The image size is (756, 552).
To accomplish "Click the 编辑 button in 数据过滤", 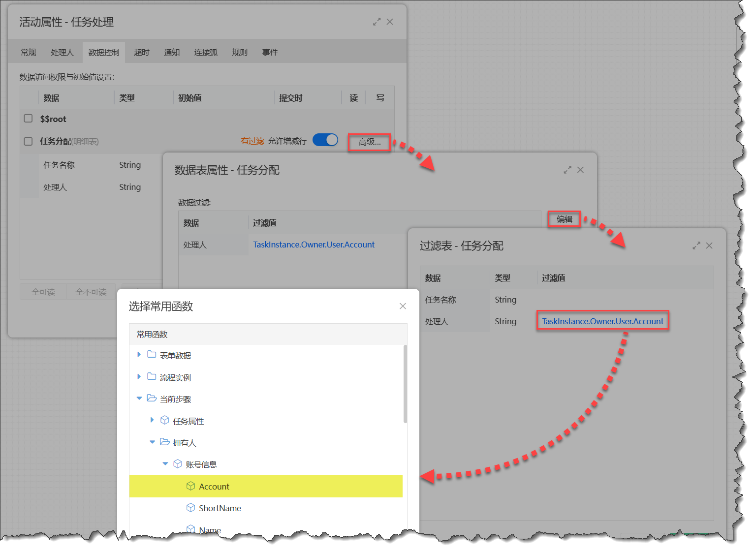I will click(x=564, y=219).
